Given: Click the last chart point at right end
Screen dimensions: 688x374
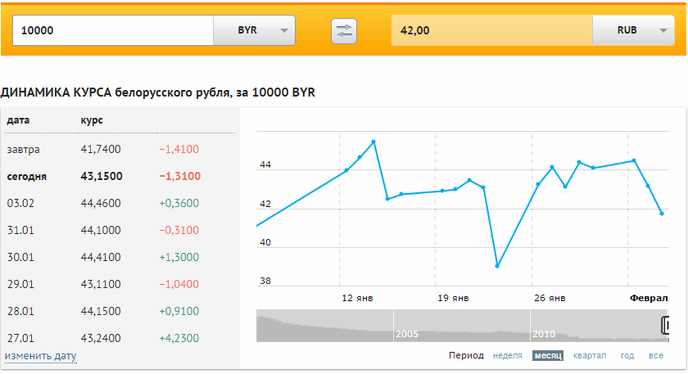Looking at the screenshot, I should (x=662, y=213).
